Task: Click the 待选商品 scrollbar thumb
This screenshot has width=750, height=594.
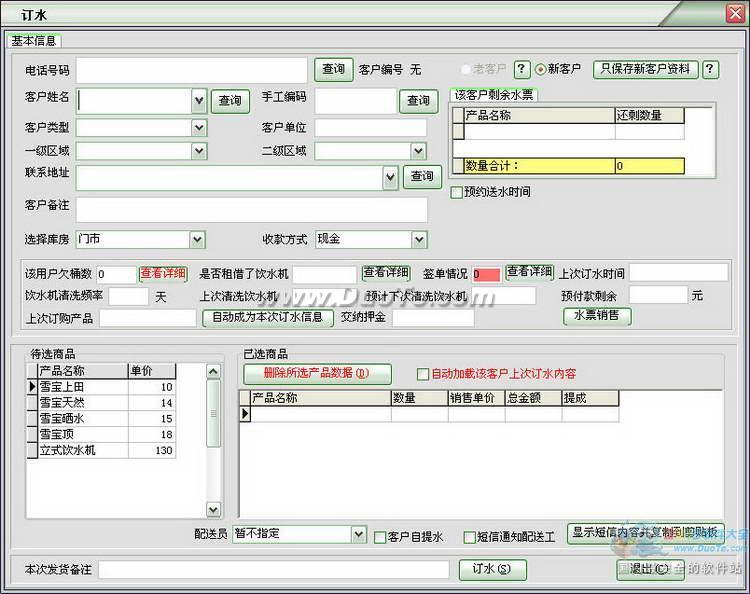Action: click(213, 414)
